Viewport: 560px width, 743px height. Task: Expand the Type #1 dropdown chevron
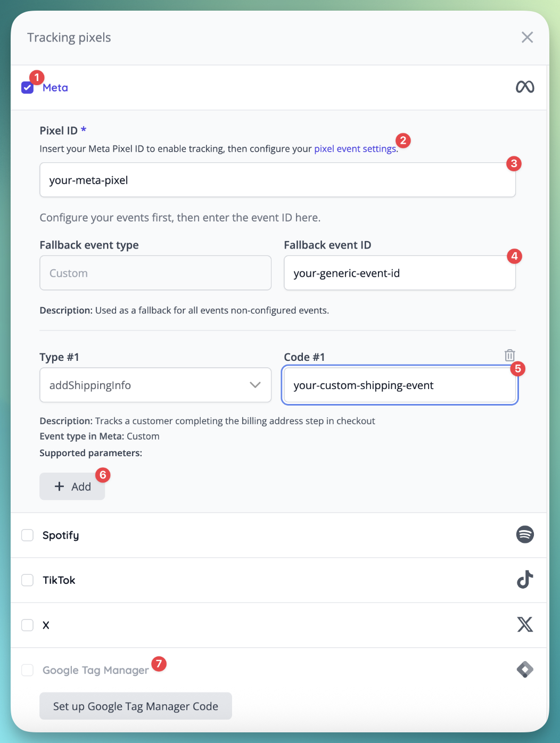point(255,385)
